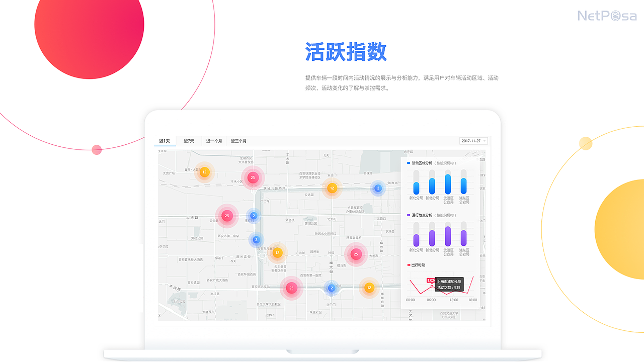Click the shortest blue 新北分局 bar
Viewport: 644px width, 362px height.
click(416, 188)
